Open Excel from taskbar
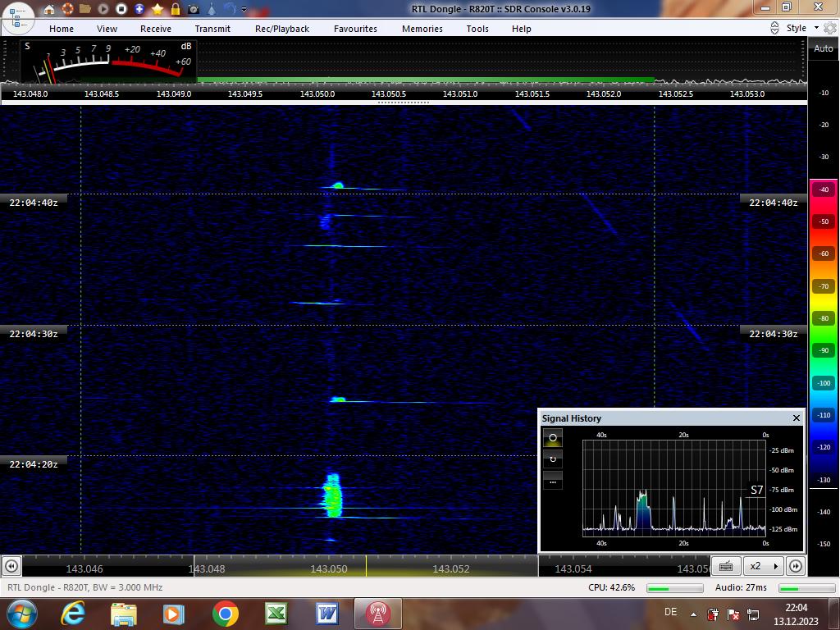Viewport: 840px width, 630px height. [276, 614]
